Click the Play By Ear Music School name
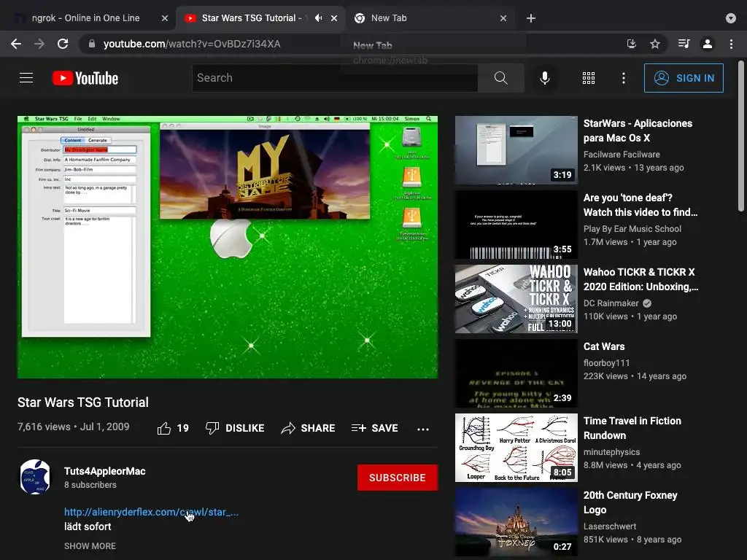747x560 pixels. click(632, 228)
